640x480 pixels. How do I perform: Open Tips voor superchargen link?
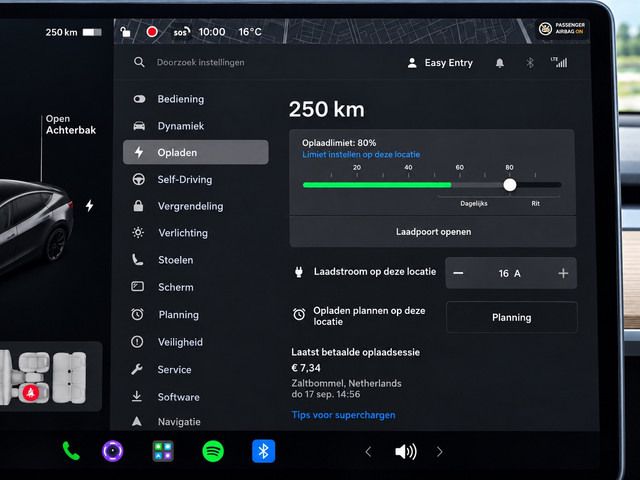343,415
